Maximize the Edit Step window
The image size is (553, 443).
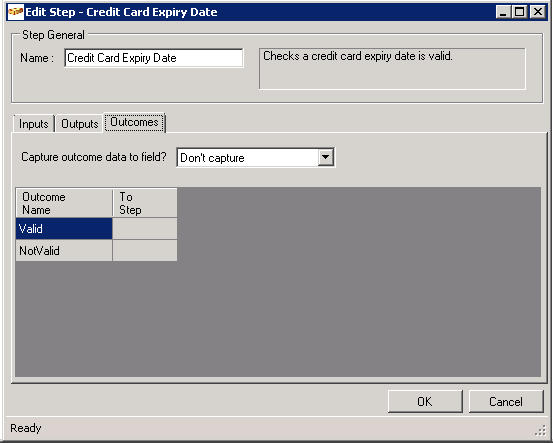519,12
